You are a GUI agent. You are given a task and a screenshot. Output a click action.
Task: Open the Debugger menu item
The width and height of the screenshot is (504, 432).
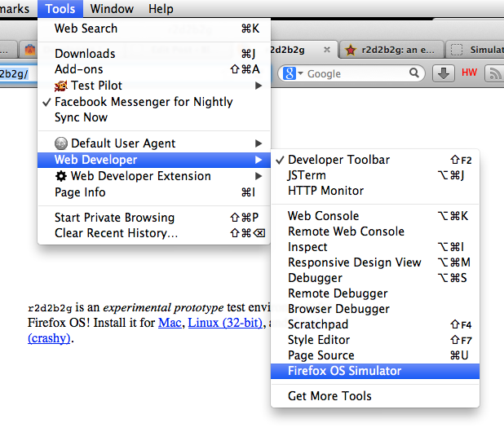(375, 278)
